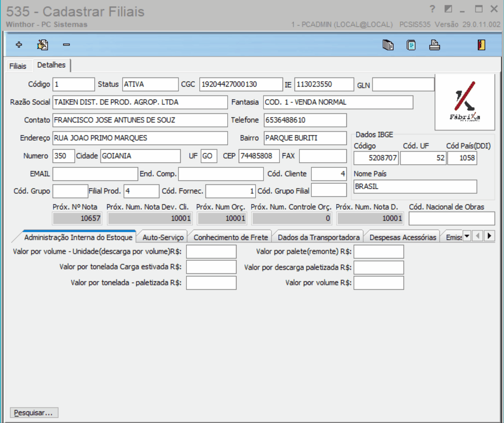Click the Fabrika company logo image

[465, 102]
